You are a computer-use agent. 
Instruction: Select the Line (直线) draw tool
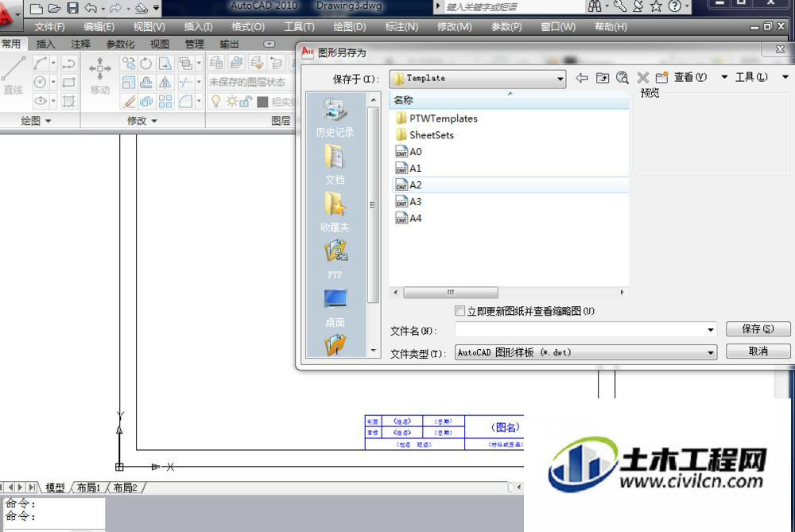coord(14,75)
